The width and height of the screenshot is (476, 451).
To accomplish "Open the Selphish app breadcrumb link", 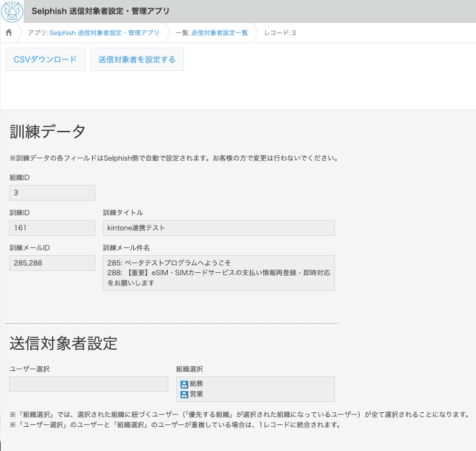I will [x=104, y=33].
